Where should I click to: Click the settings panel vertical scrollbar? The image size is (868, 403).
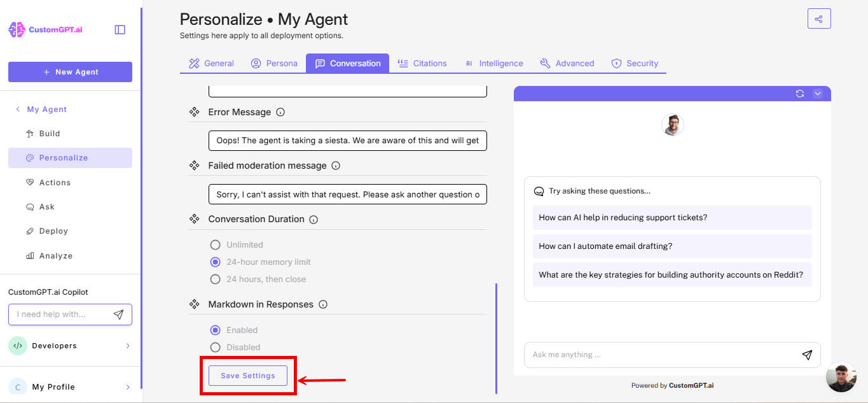[x=496, y=339]
